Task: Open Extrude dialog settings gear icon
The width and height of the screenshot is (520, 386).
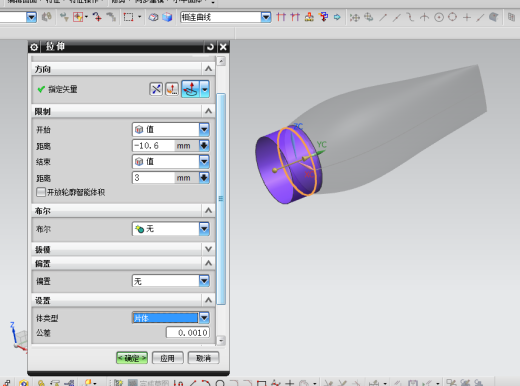Action: pyautogui.click(x=34, y=47)
